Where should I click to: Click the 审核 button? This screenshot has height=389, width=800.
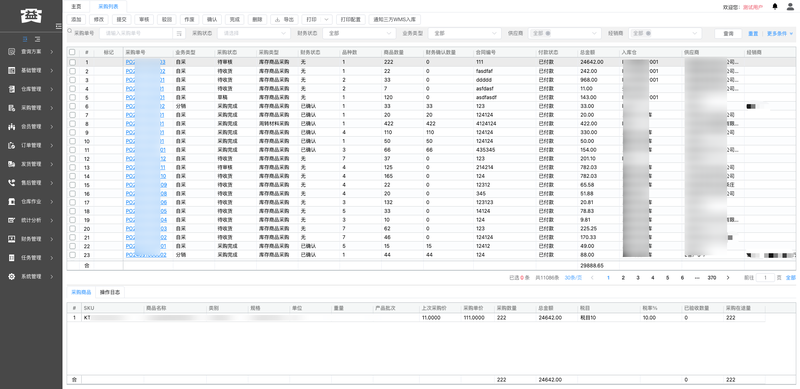(x=144, y=19)
